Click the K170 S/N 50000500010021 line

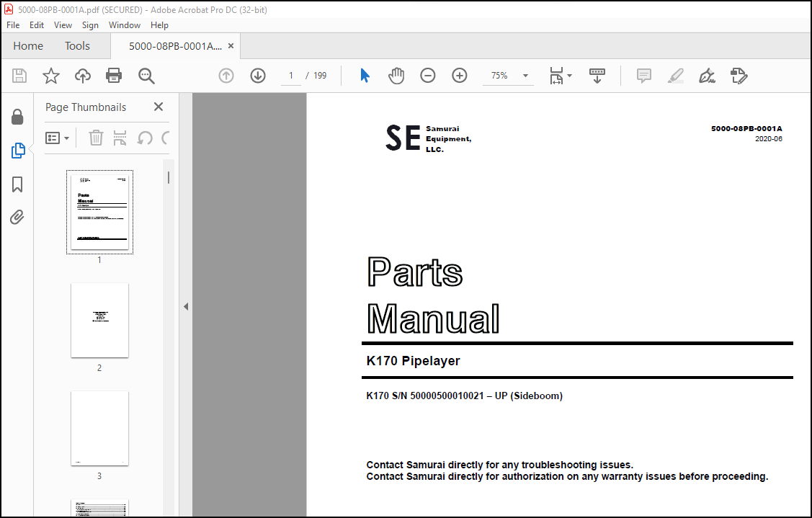coord(464,396)
